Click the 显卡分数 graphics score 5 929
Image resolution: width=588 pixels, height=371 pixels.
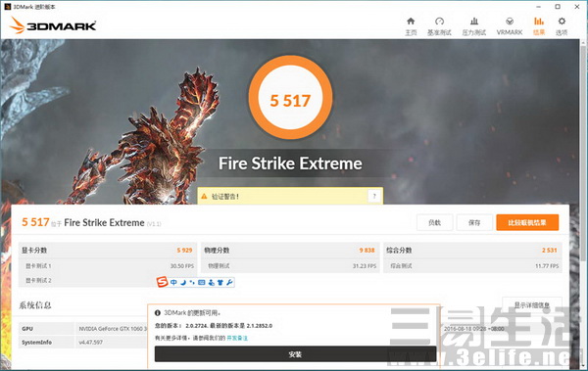[x=108, y=250]
